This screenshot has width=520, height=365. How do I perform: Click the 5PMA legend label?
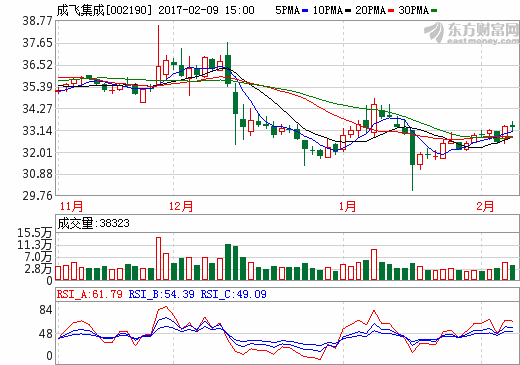pos(288,10)
